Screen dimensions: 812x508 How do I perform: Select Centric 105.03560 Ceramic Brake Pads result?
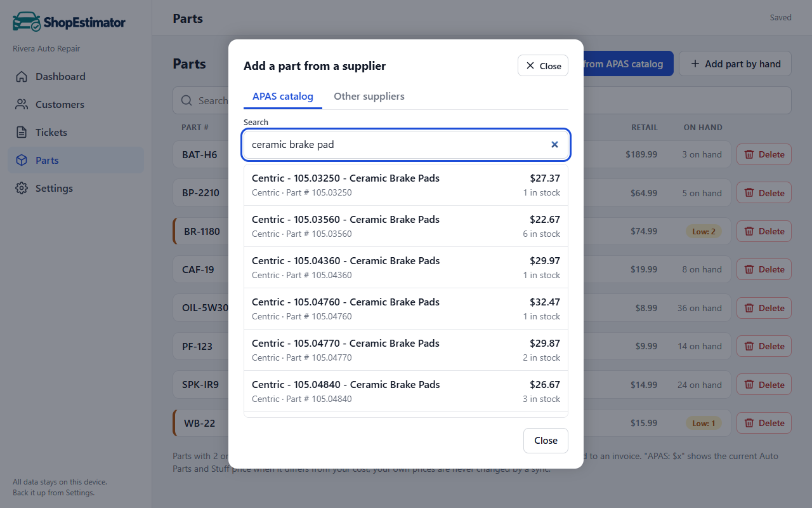(406, 226)
